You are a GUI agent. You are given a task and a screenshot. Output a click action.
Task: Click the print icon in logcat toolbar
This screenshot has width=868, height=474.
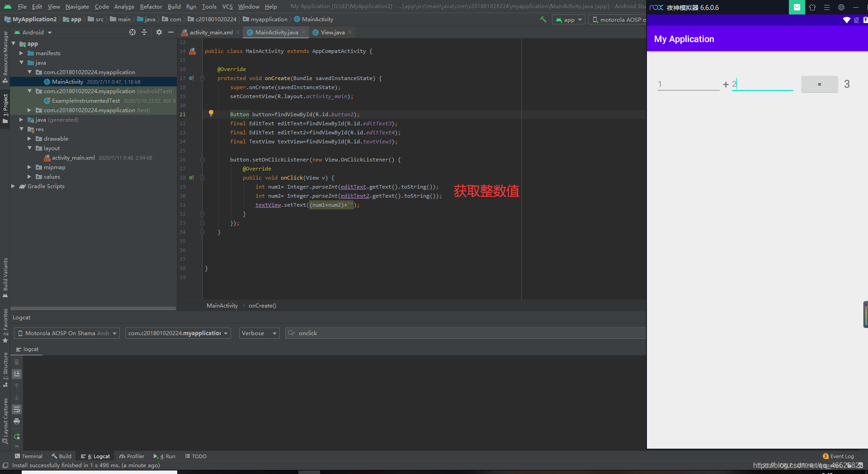(17, 422)
